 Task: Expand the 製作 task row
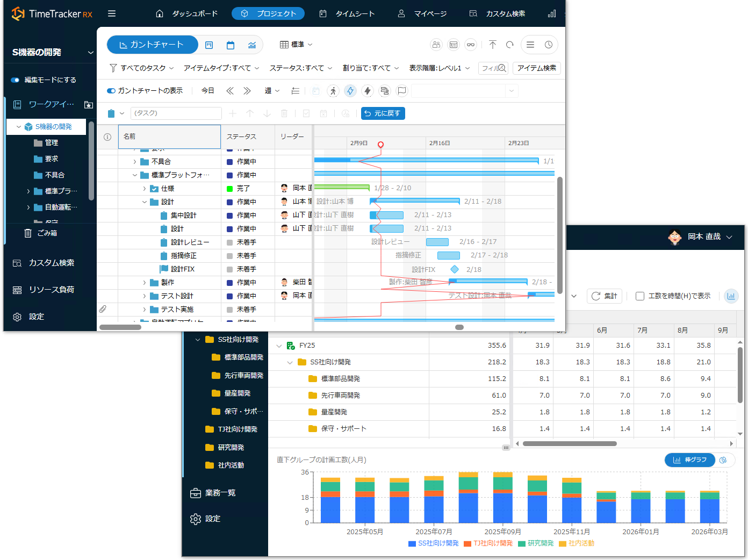click(x=145, y=283)
